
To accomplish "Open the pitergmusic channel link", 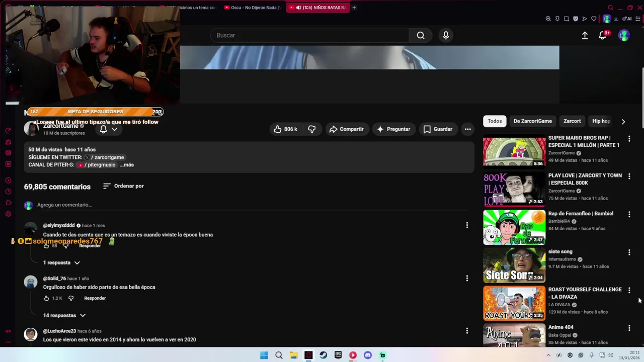I will click(x=97, y=165).
